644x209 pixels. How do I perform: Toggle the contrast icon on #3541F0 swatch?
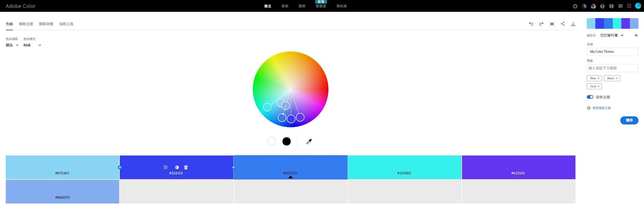point(177,167)
